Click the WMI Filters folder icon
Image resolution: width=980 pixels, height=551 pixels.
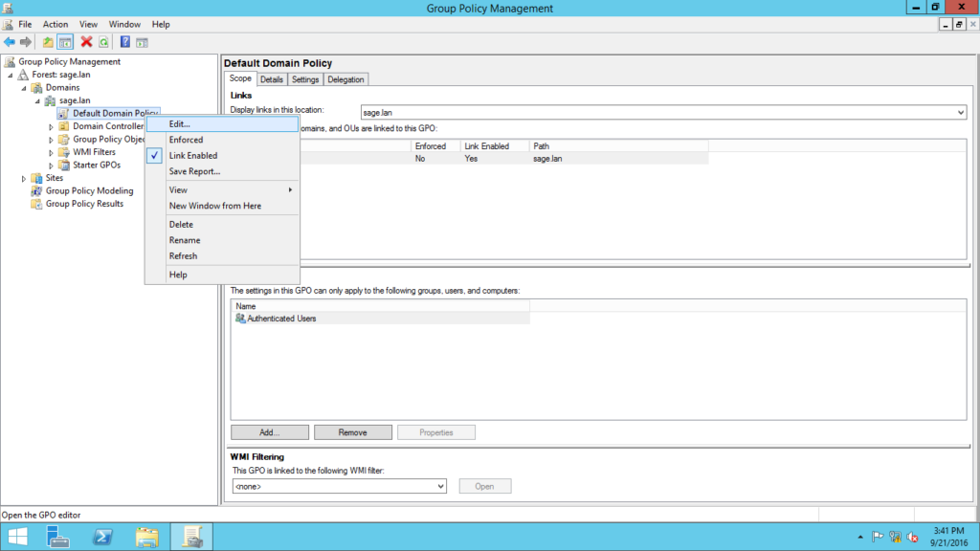tap(64, 152)
